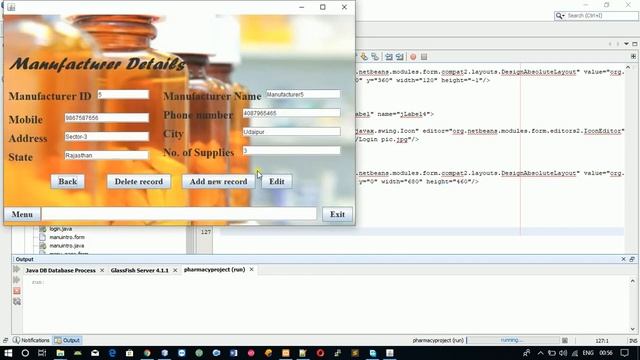
Task: Click the top re-run arrow in Output
Action: pyautogui.click(x=17, y=269)
